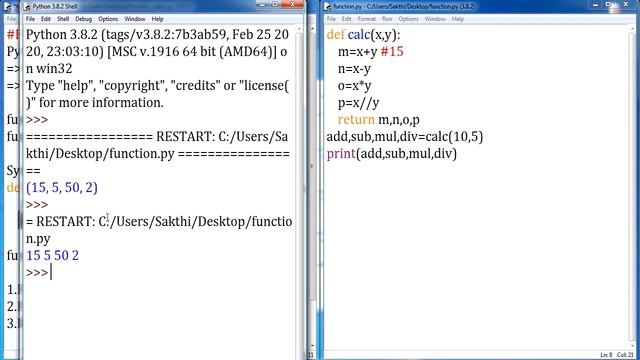Open File menu in function.py editor
Screen dimensions: 640x360
pos(331,19)
